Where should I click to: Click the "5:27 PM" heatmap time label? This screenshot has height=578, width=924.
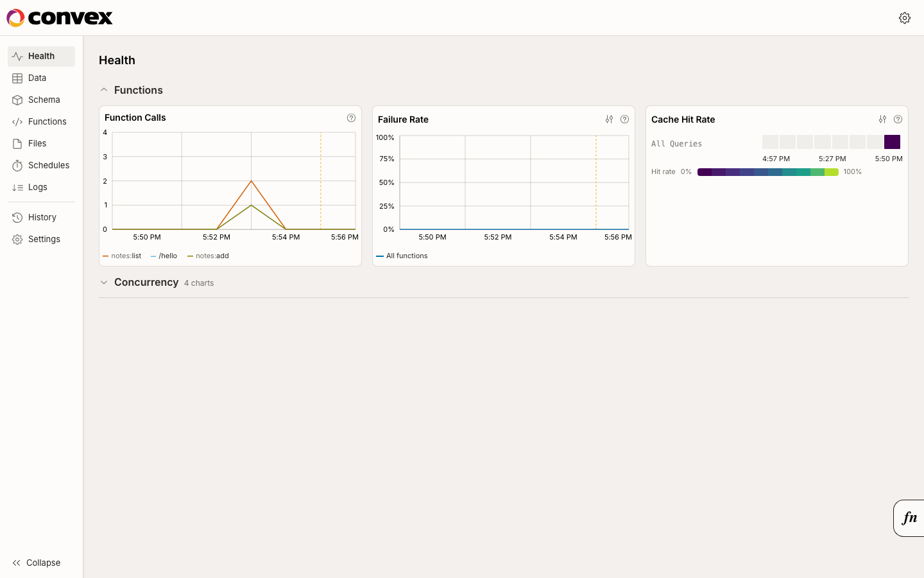coord(832,159)
